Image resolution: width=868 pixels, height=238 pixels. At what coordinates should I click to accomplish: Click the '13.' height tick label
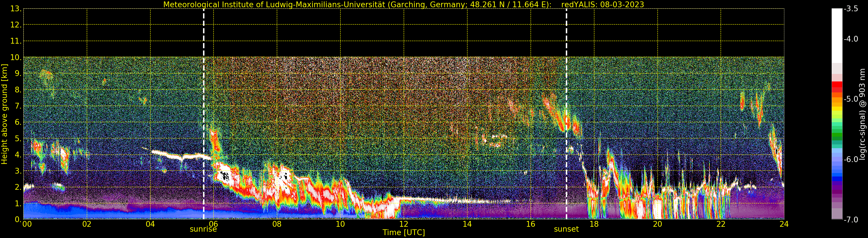(x=16, y=9)
